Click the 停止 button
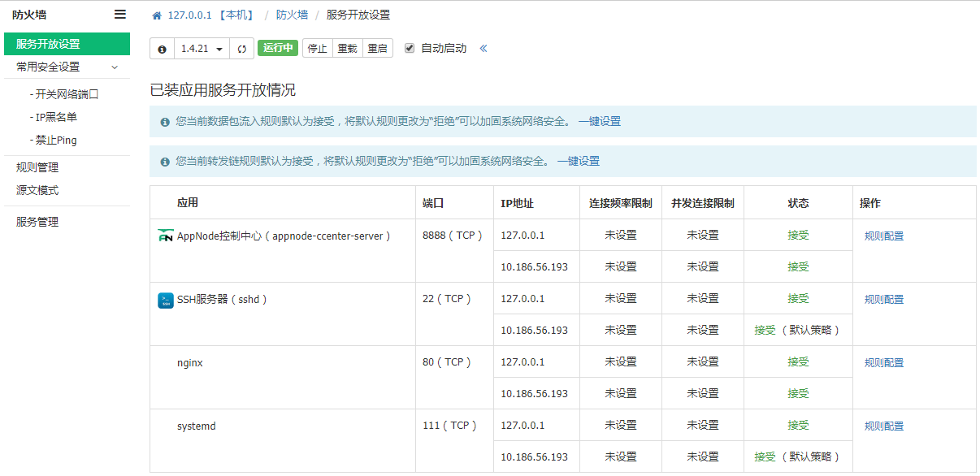This screenshot has height=476, width=980. pos(317,49)
